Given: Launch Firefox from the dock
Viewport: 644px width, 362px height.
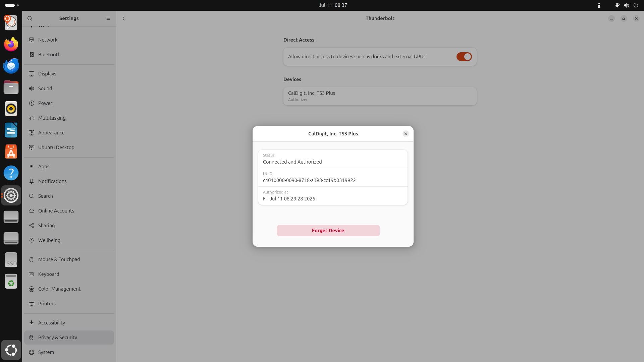Looking at the screenshot, I should coord(11,44).
